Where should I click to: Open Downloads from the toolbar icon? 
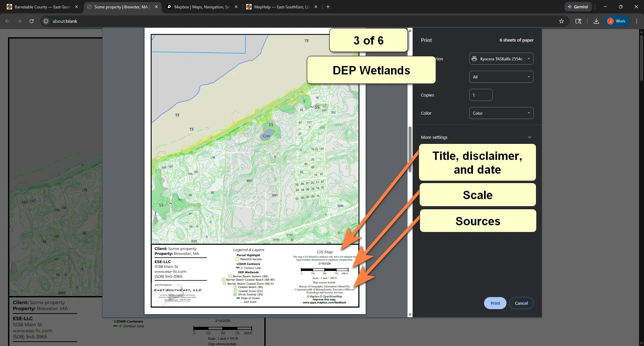[x=596, y=21]
